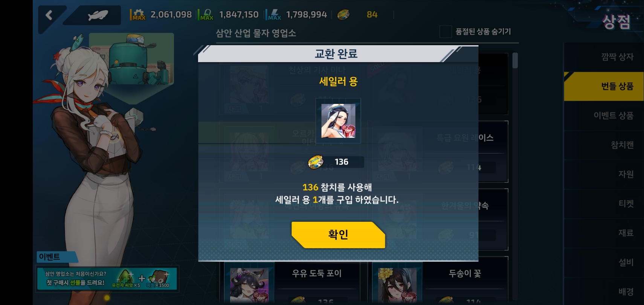Select the nutrient resource MAX icon

(206, 15)
